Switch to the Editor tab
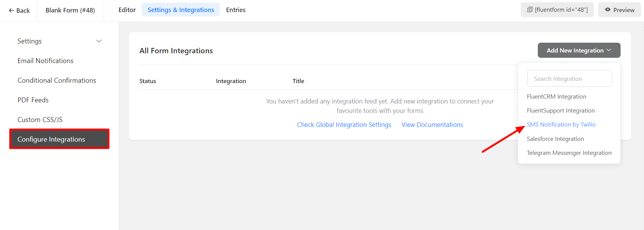644x230 pixels. pos(127,10)
